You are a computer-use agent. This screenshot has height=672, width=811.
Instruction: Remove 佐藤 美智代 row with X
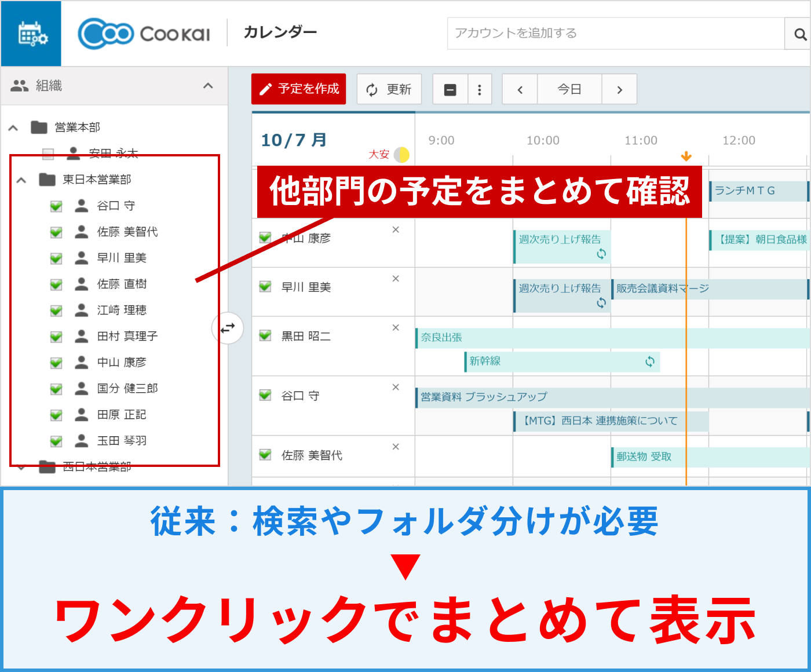pyautogui.click(x=396, y=447)
